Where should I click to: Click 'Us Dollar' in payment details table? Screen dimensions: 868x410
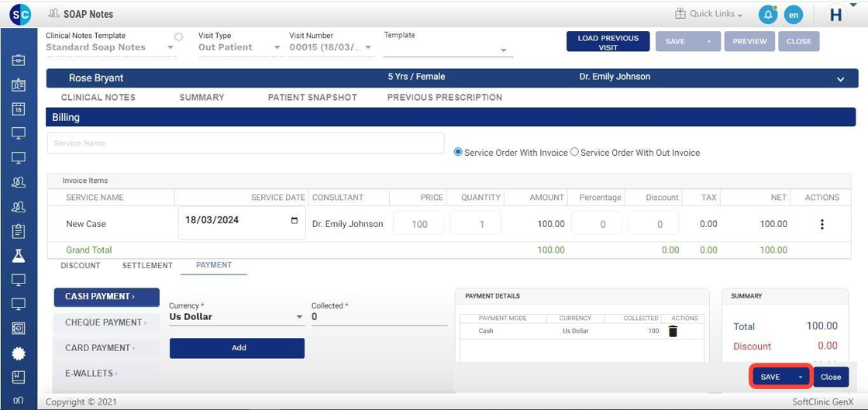pos(576,331)
